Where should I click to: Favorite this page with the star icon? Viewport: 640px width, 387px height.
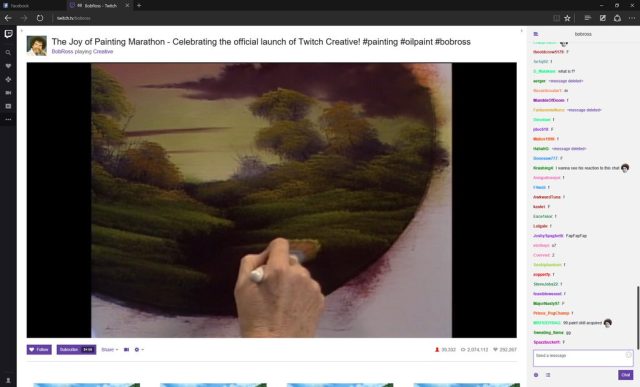coord(567,18)
